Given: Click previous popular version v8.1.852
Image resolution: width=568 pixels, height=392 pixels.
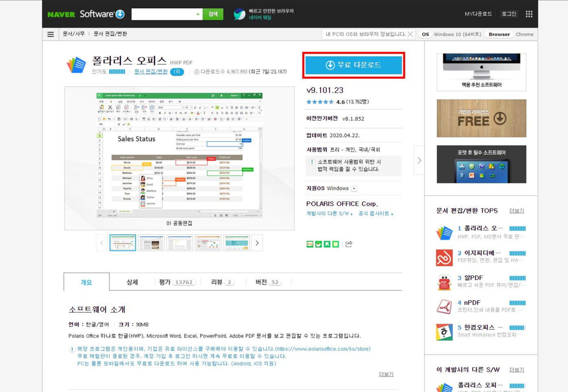Looking at the screenshot, I should (353, 119).
